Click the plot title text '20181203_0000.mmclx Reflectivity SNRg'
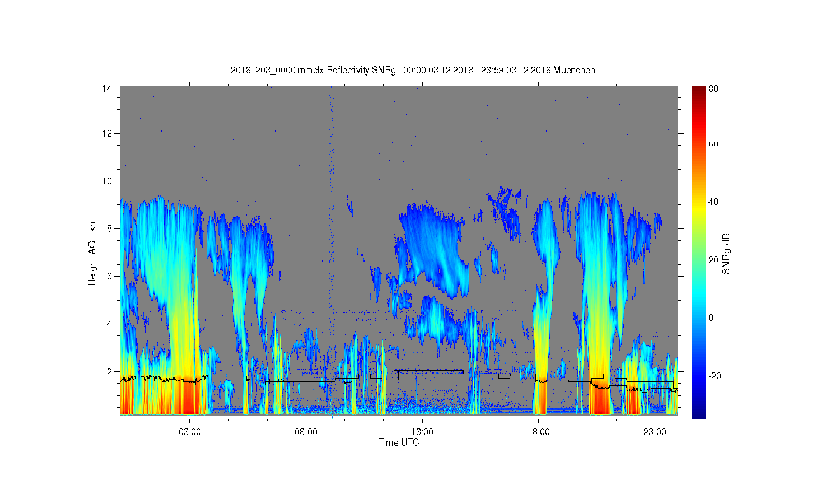The width and height of the screenshot is (840, 504). (x=313, y=70)
